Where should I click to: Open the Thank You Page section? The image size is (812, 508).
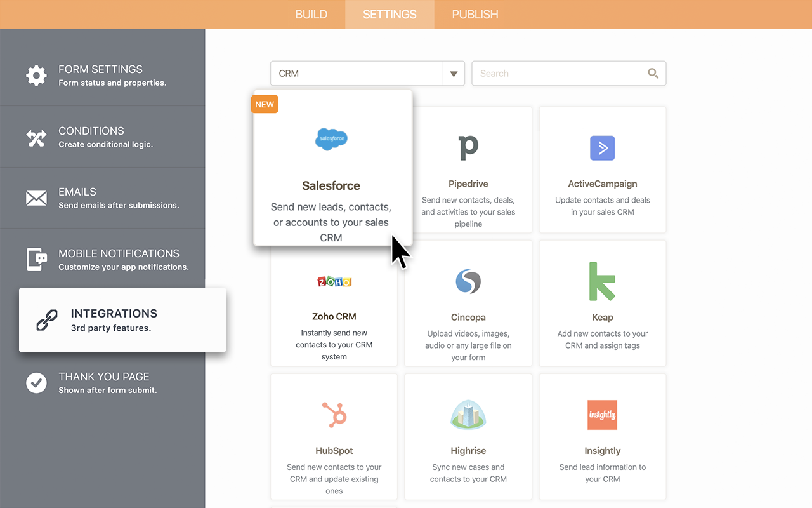click(x=36, y=382)
